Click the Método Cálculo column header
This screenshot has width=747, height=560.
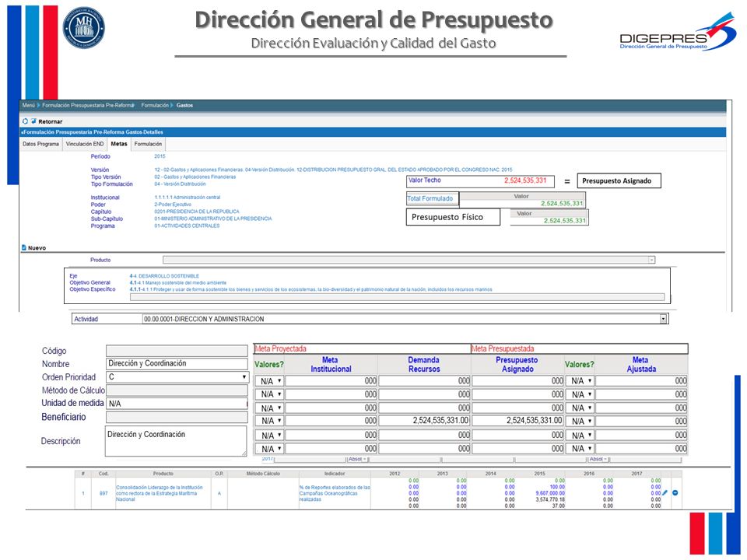pyautogui.click(x=263, y=474)
